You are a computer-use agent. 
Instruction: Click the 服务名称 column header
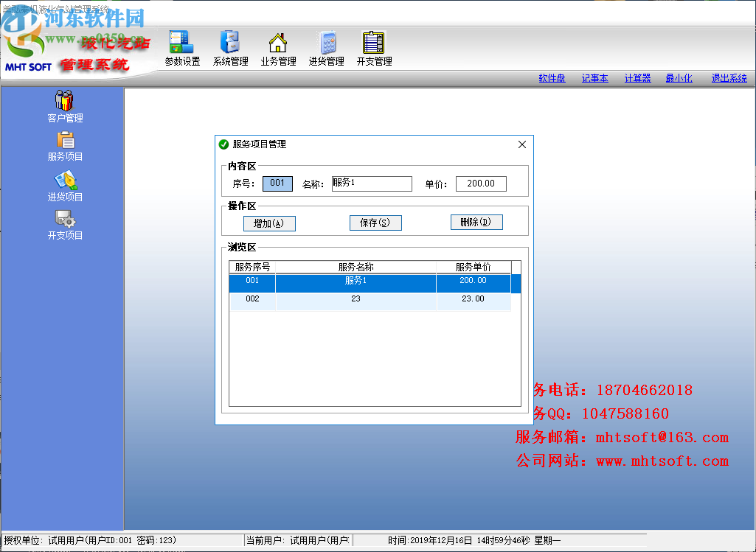tap(356, 267)
